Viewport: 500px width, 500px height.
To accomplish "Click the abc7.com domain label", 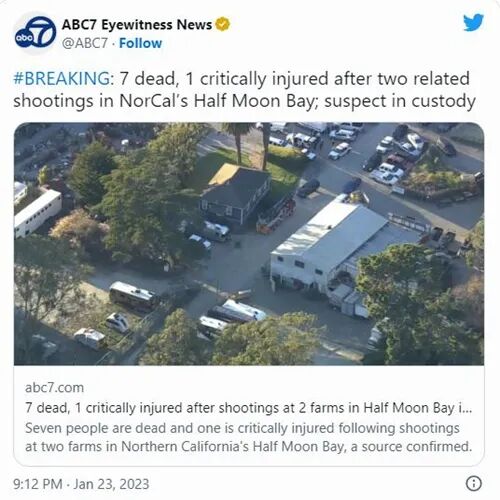I will (54, 388).
